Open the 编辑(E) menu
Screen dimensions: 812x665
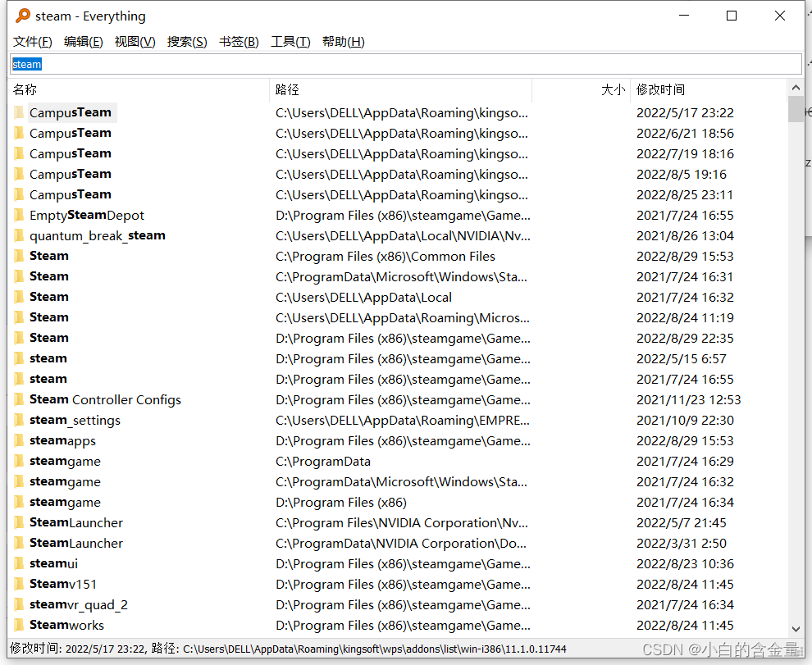tap(83, 42)
